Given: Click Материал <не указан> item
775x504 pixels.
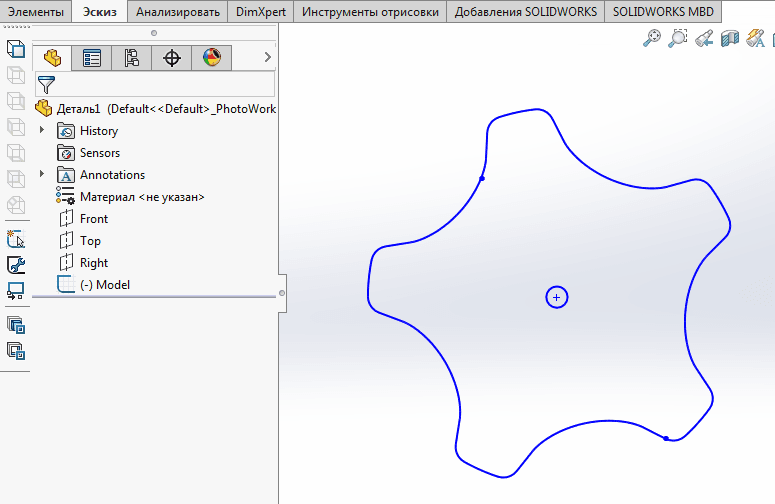Looking at the screenshot, I should point(142,197).
